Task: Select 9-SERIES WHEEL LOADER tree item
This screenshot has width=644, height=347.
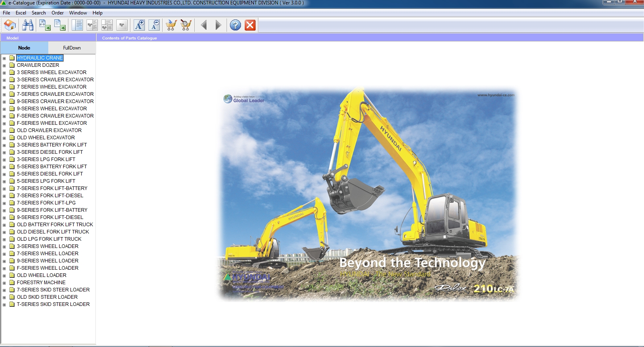Action: pos(47,260)
